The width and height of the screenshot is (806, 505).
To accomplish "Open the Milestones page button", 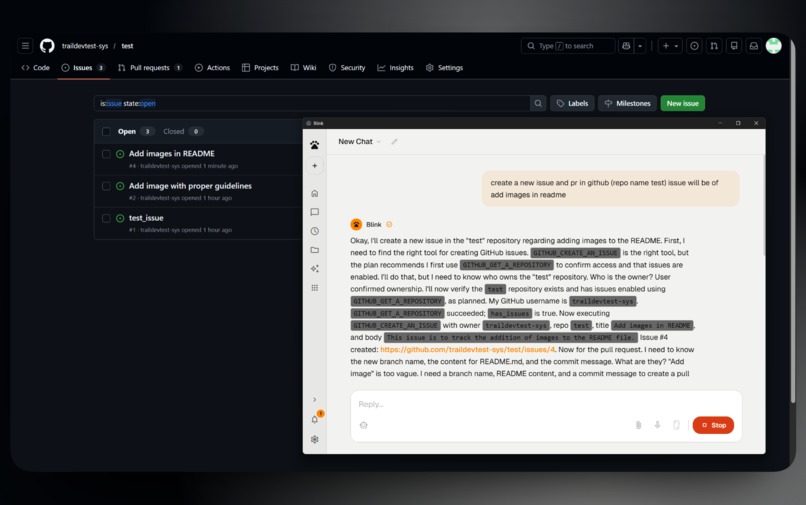I will coord(627,103).
